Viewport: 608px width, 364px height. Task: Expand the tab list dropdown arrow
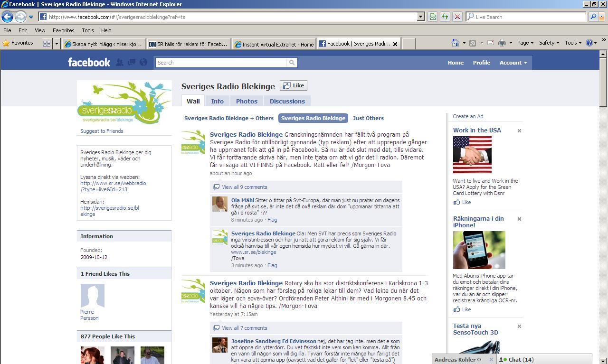[57, 44]
